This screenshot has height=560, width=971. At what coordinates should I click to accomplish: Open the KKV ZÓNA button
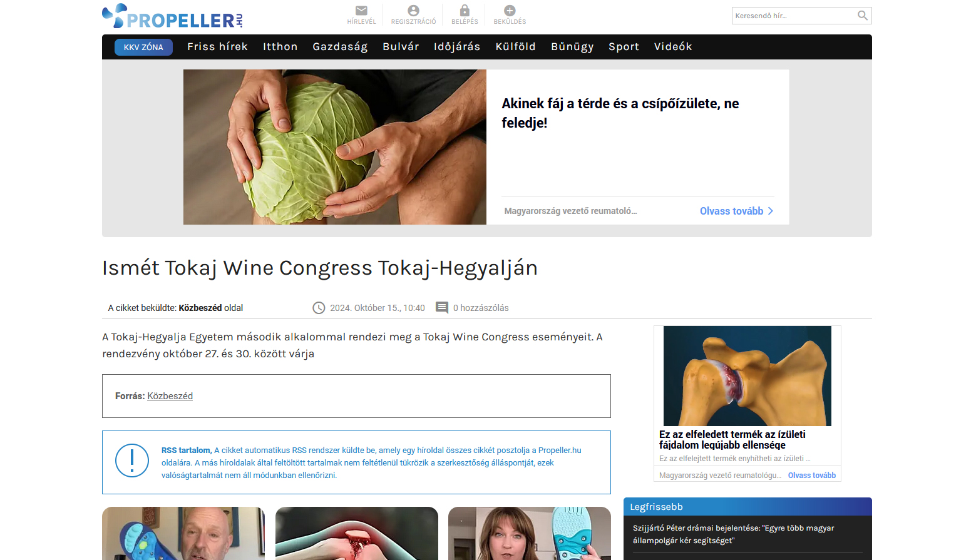click(x=143, y=47)
